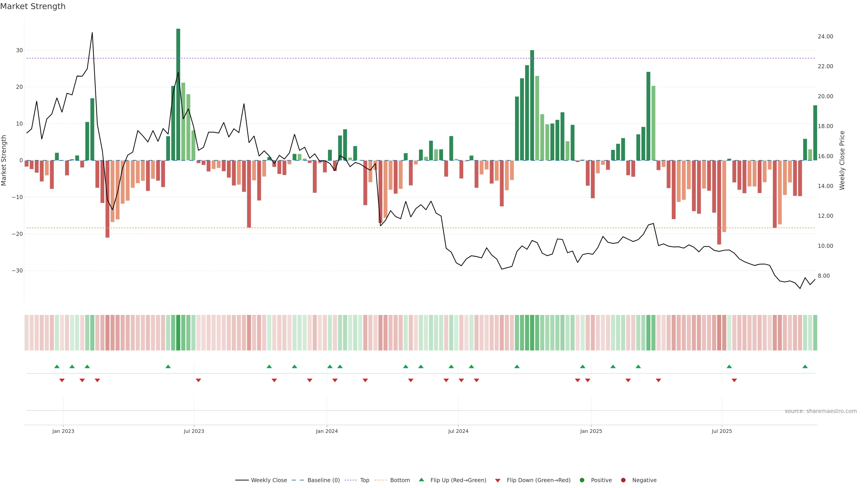Click the Weekly Close Price axis title
Screen dimensions: 868x488
pyautogui.click(x=842, y=160)
